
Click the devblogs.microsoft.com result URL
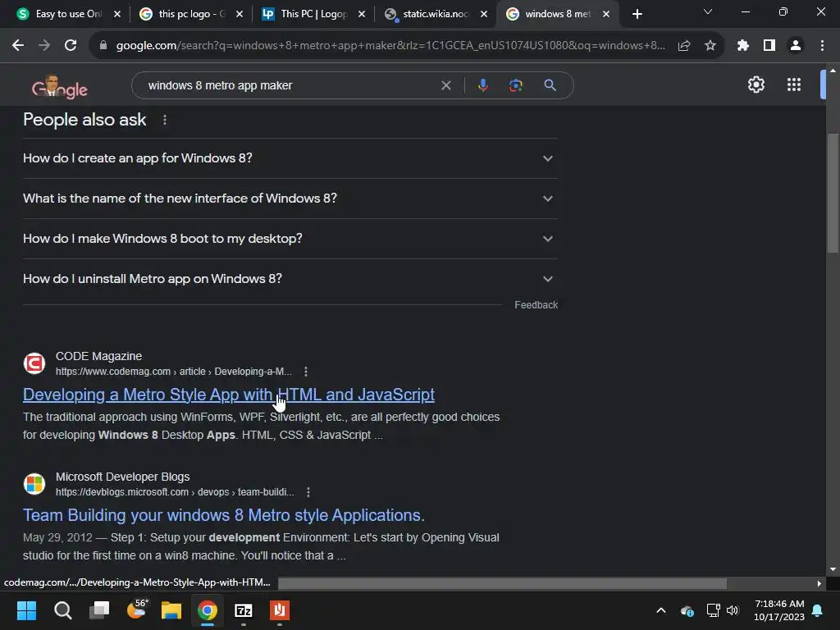coord(175,492)
